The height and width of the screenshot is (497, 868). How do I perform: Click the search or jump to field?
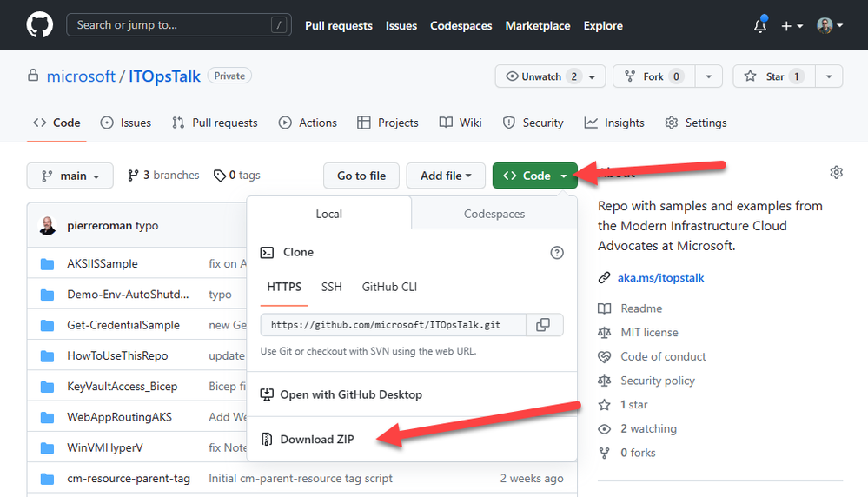tap(179, 25)
